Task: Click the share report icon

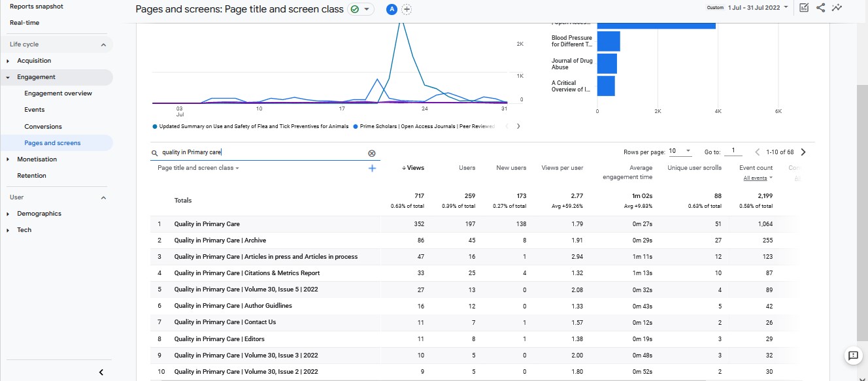Action: coord(820,8)
